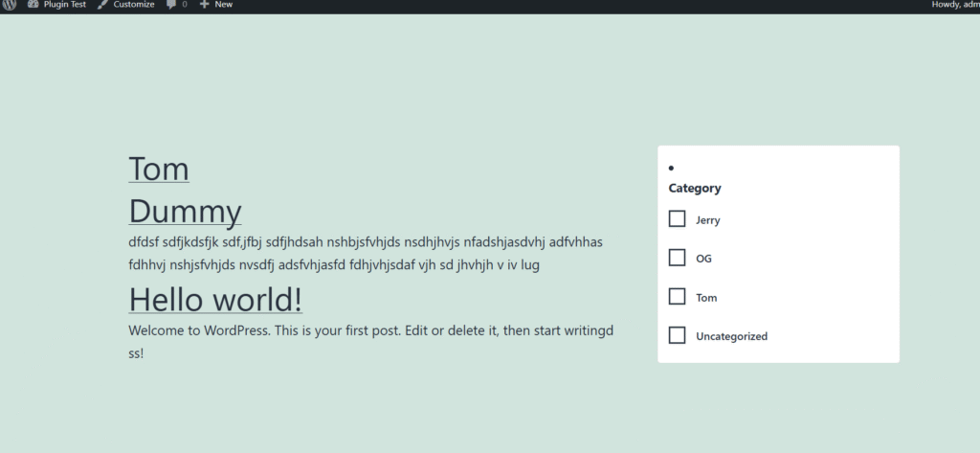The height and width of the screenshot is (453, 980).
Task: Select the Uncategorized label text
Action: pyautogui.click(x=731, y=336)
